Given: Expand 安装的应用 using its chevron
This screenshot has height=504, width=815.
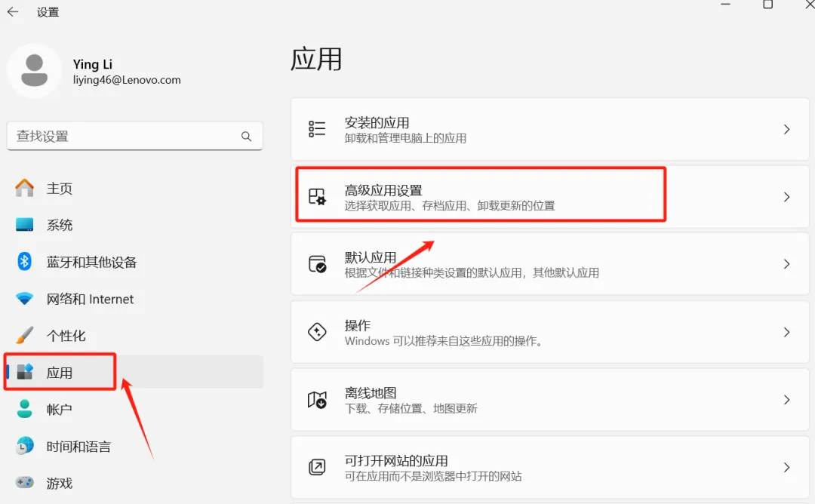Looking at the screenshot, I should click(x=786, y=129).
